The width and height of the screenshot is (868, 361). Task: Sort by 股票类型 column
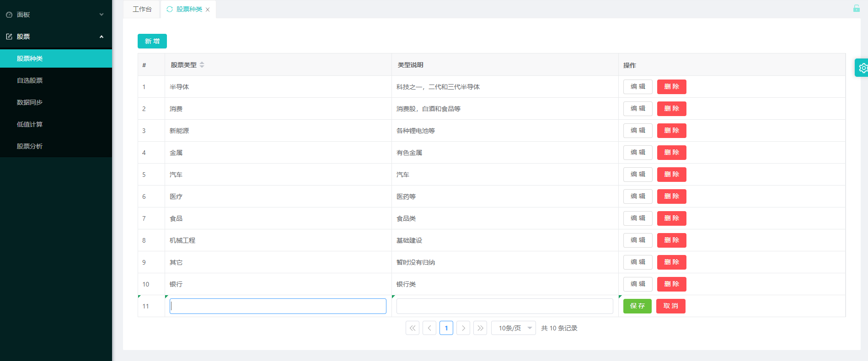click(202, 65)
